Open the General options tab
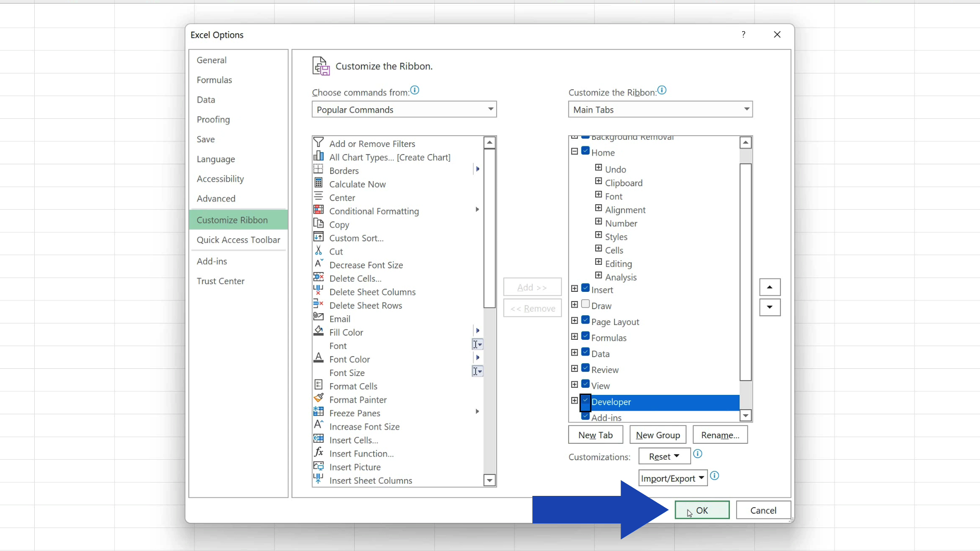 (x=211, y=60)
